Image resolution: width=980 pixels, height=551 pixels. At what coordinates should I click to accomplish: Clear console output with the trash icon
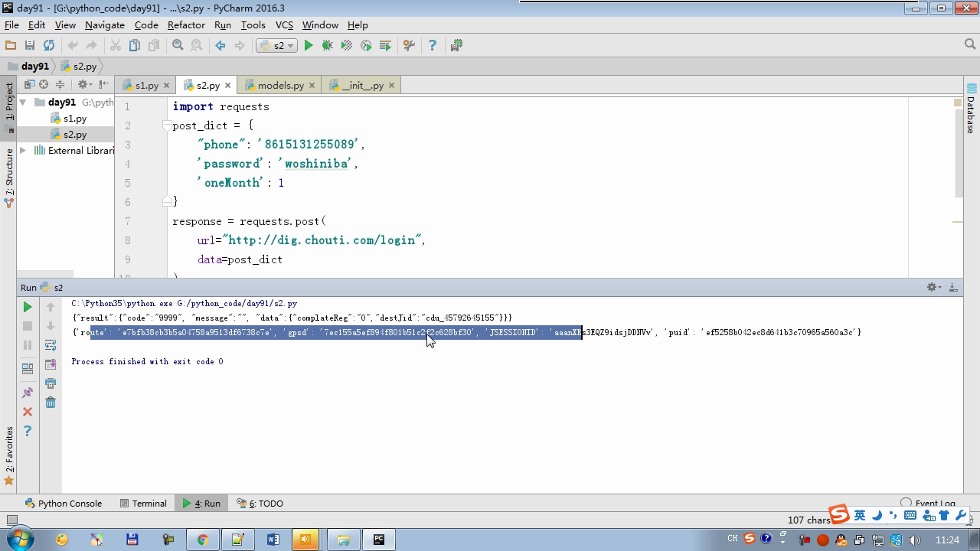pyautogui.click(x=51, y=403)
